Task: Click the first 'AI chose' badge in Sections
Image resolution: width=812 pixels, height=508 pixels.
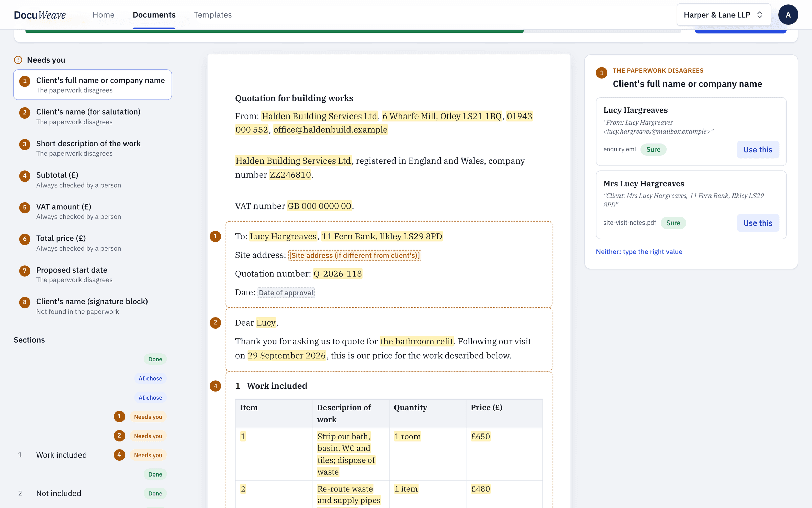Action: 150,378
